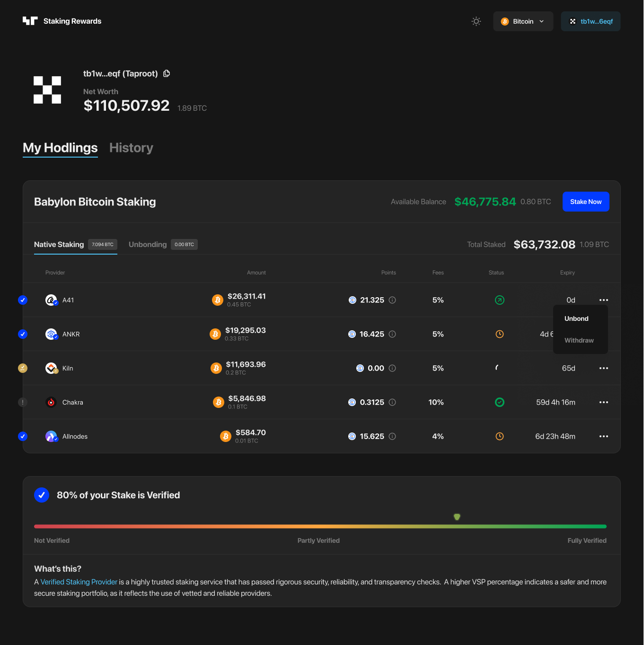Click the Bitcoin icon beside $11,693.96
644x645 pixels.
point(216,368)
